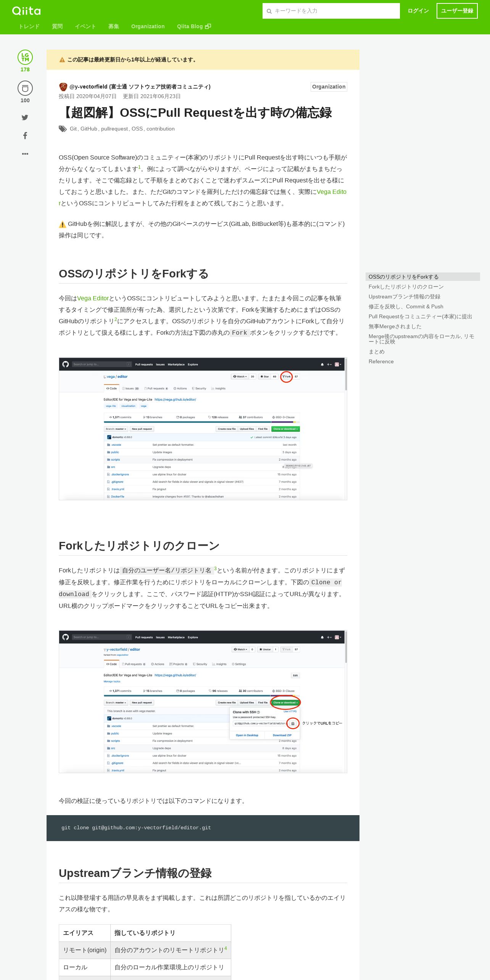The image size is (490, 980).
Task: Click the LGTM badge icon
Action: [25, 57]
